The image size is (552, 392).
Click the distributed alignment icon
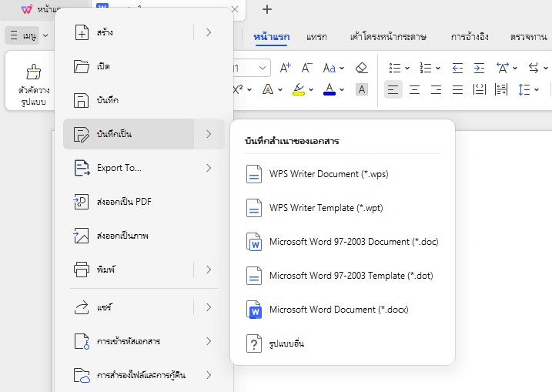tap(479, 89)
